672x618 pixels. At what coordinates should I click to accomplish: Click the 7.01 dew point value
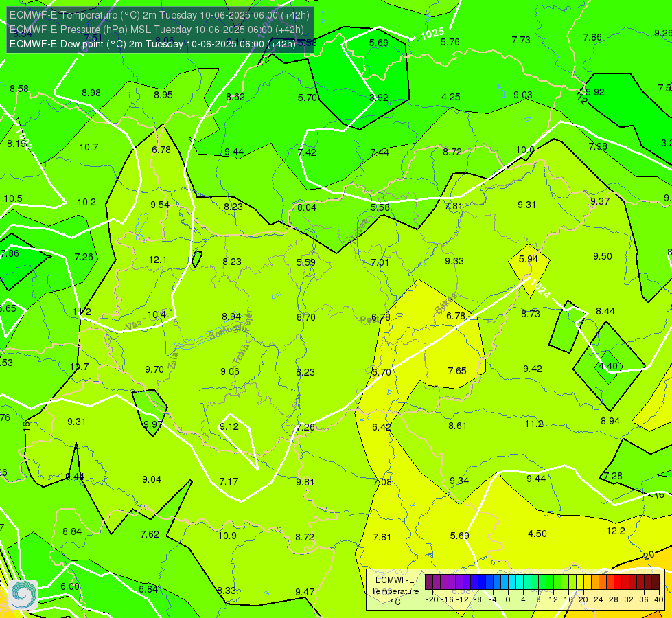(x=380, y=262)
